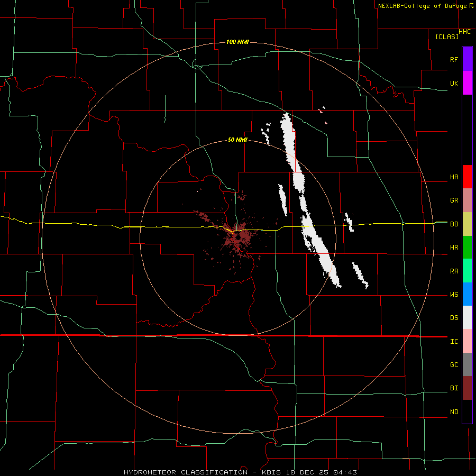Click the DS legend label

(x=454, y=318)
